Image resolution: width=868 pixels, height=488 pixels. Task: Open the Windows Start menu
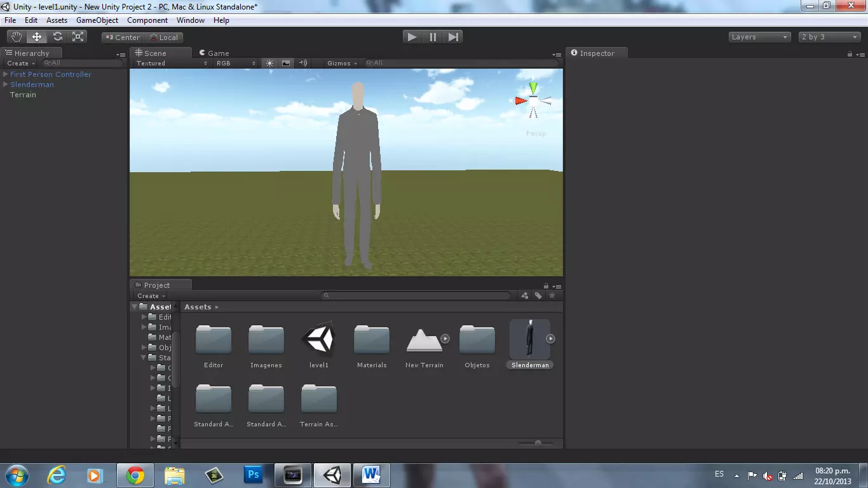pyautogui.click(x=16, y=475)
